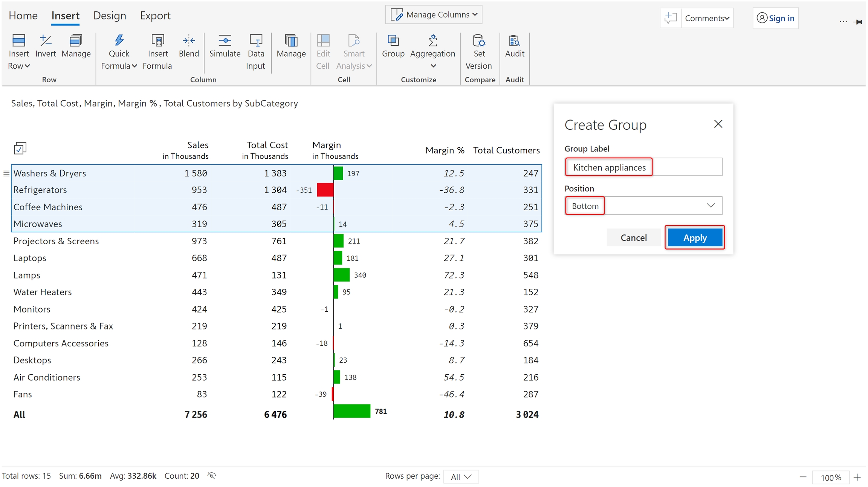Screen dimensions: 868x487
Task: Click the Group Label input field
Action: point(643,167)
